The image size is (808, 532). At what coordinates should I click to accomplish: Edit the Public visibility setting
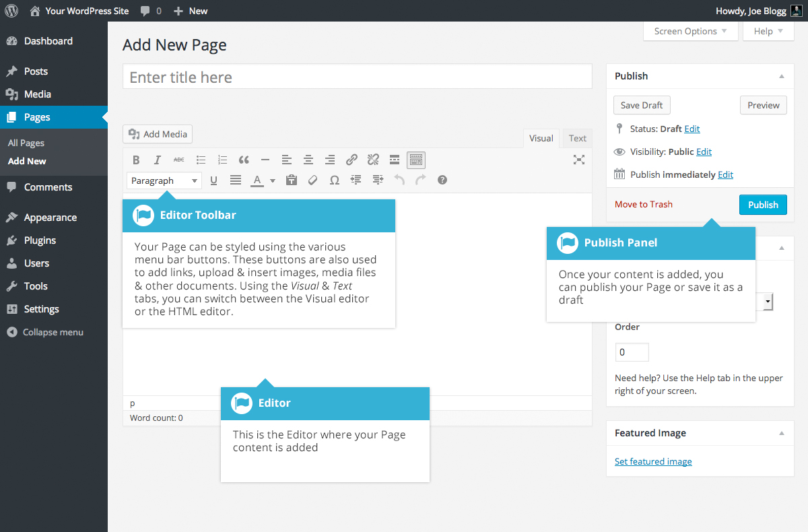pyautogui.click(x=704, y=152)
